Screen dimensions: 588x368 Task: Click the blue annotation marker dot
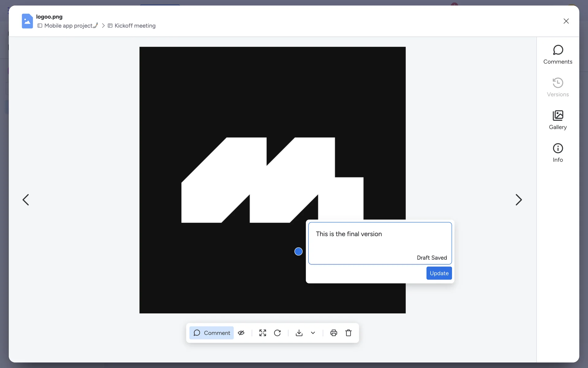[x=298, y=251]
